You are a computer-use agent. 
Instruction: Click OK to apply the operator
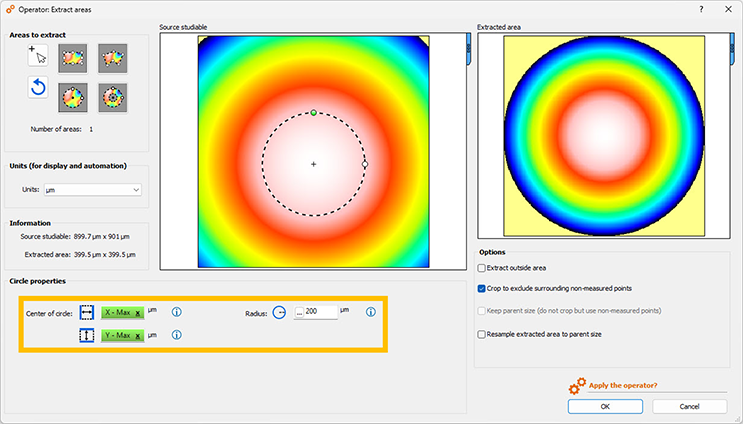coord(605,406)
